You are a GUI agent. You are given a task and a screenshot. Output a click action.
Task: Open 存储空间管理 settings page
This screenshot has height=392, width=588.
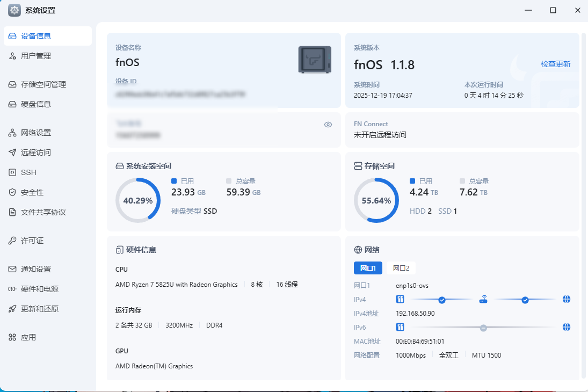(x=43, y=84)
